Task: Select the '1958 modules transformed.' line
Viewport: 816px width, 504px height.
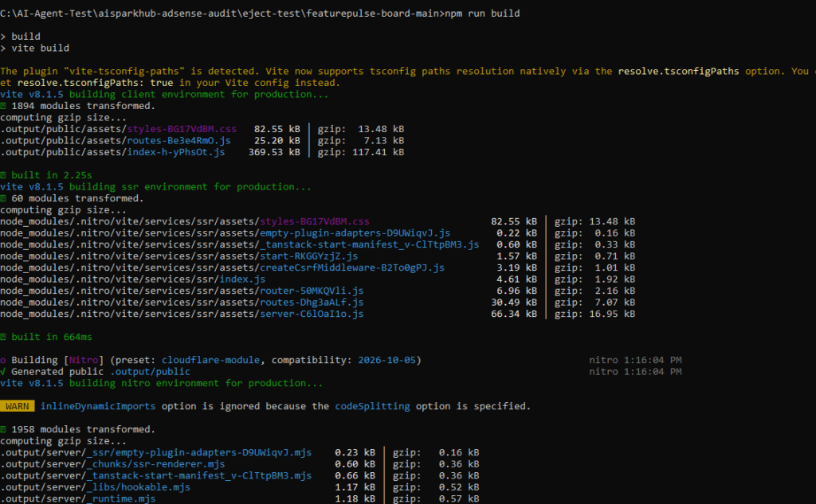Action: (77, 429)
